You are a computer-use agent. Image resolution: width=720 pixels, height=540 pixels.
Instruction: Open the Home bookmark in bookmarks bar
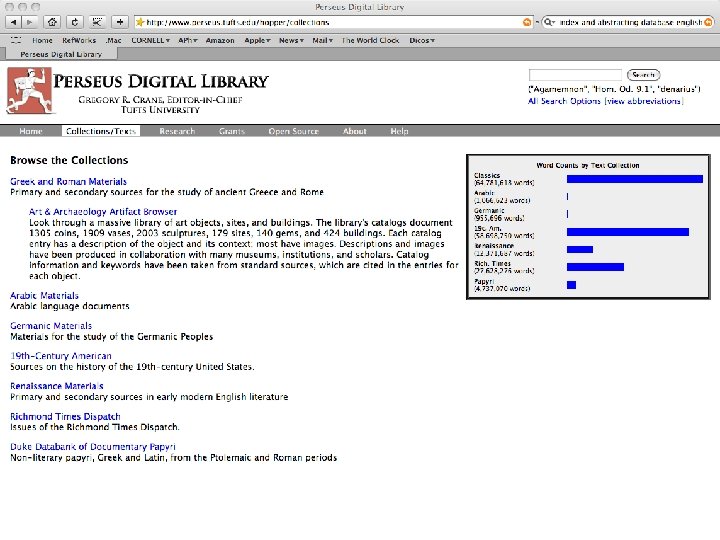(42, 40)
